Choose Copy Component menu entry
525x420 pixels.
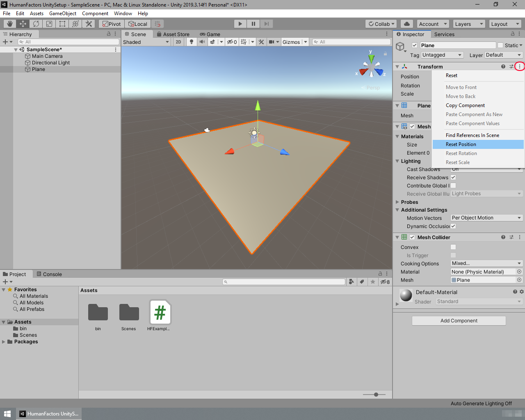(x=478, y=105)
